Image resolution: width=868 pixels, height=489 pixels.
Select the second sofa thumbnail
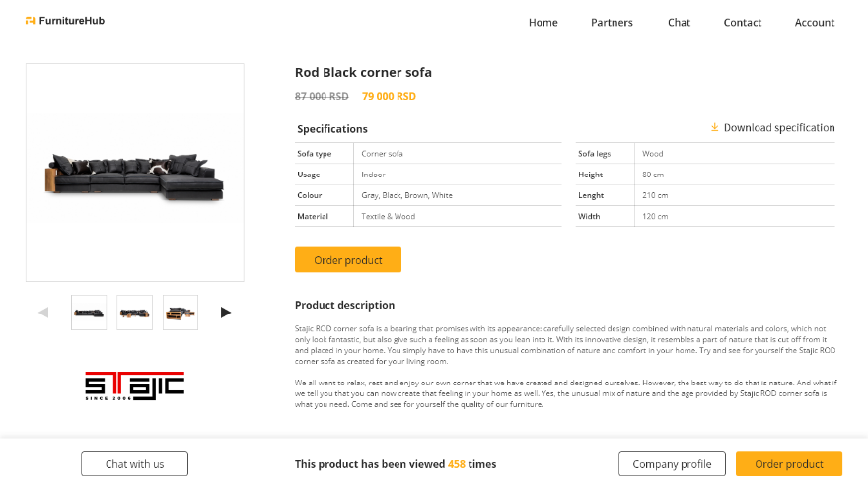[x=134, y=313]
